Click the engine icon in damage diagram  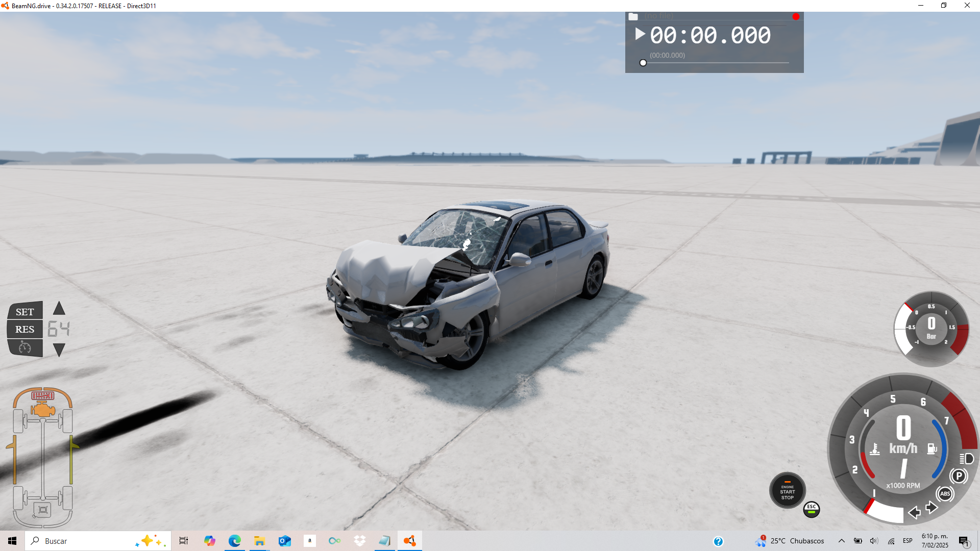click(43, 409)
